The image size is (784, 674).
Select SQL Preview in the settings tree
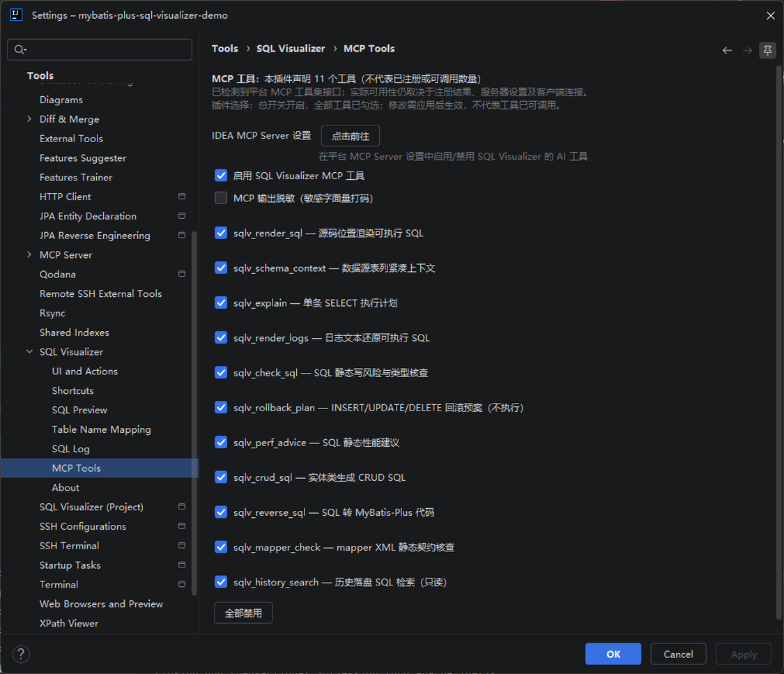79,410
